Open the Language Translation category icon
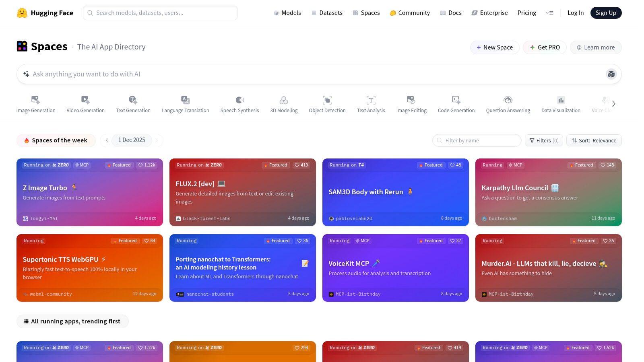Image resolution: width=644 pixels, height=362 pixels. 185,100
